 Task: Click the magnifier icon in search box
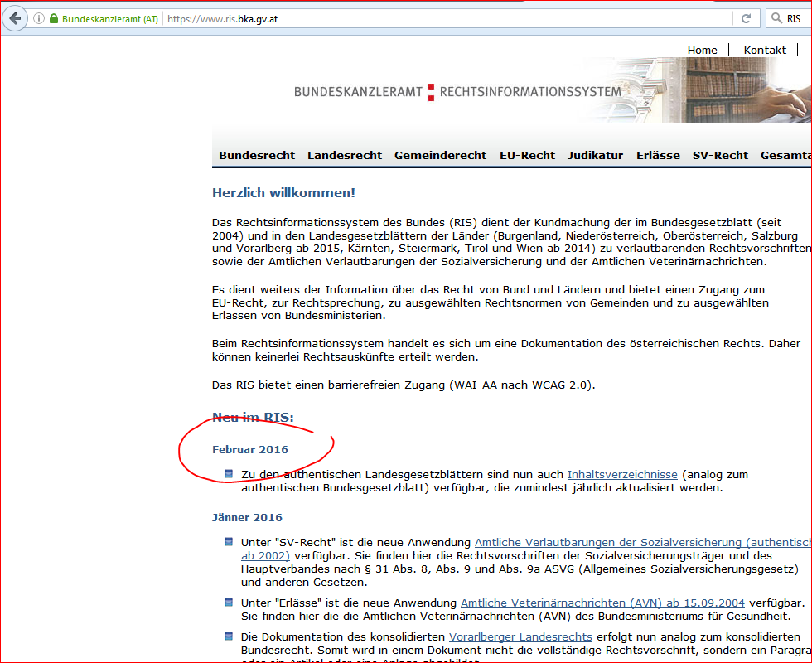(x=776, y=18)
